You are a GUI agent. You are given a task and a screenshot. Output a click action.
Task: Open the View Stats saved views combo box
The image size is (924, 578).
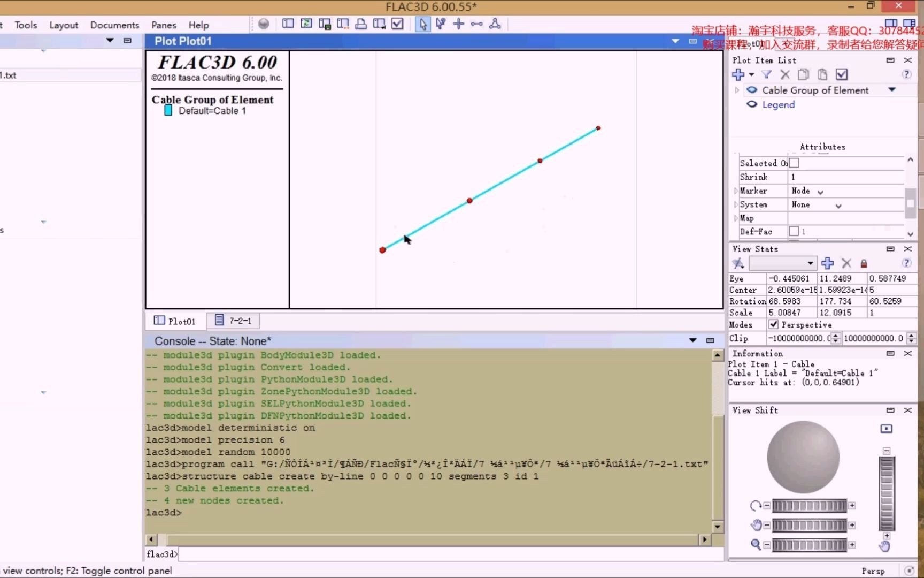point(783,263)
